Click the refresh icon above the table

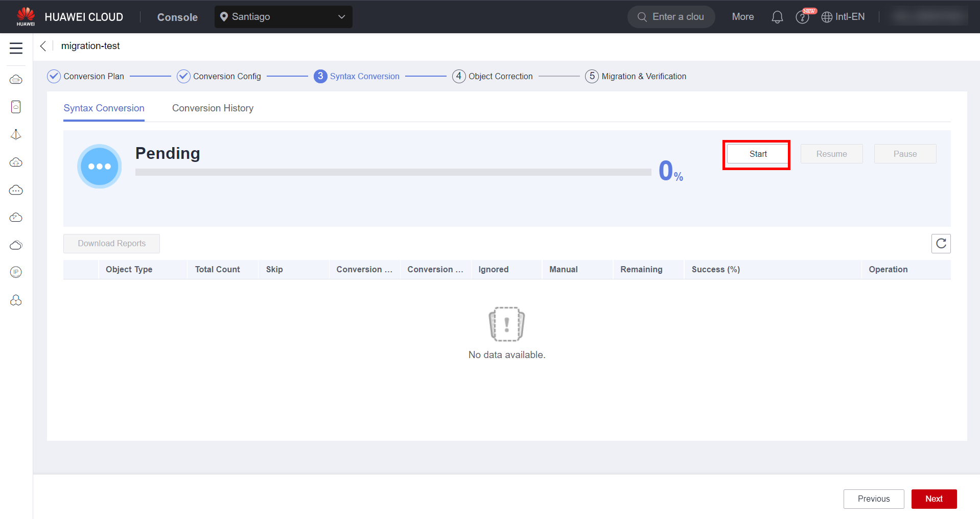tap(941, 244)
